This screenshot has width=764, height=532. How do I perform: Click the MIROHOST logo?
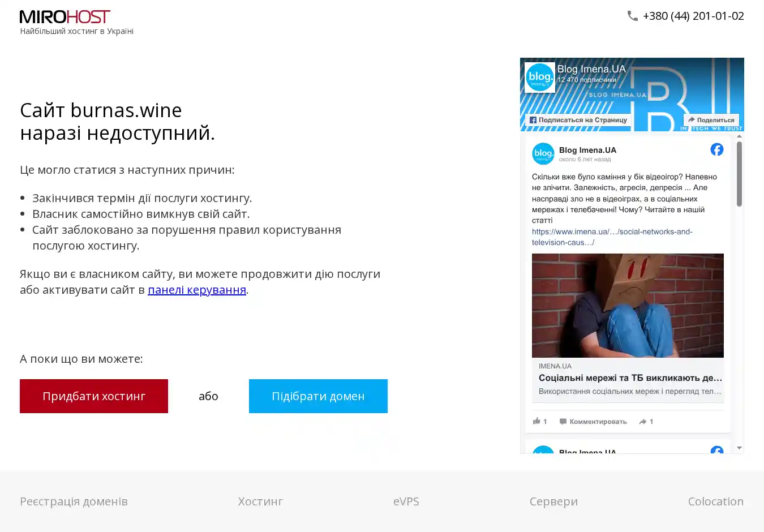pyautogui.click(x=65, y=17)
